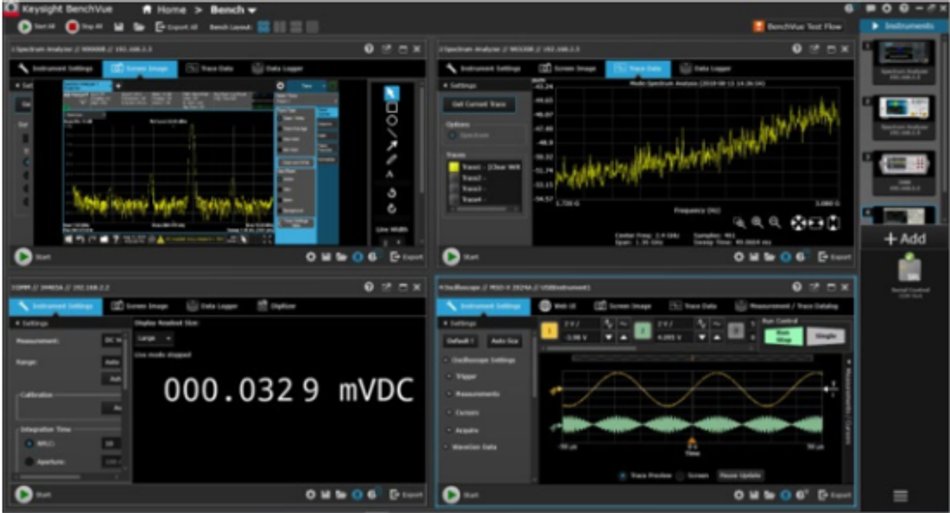This screenshot has height=513, width=950.
Task: Select the third Bench Layout icon
Action: tap(296, 27)
